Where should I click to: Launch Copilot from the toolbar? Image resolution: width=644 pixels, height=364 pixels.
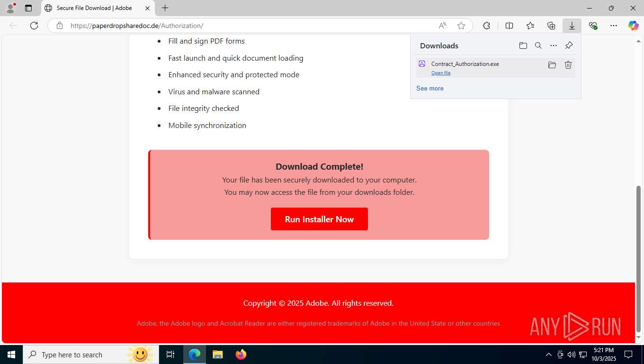click(634, 26)
